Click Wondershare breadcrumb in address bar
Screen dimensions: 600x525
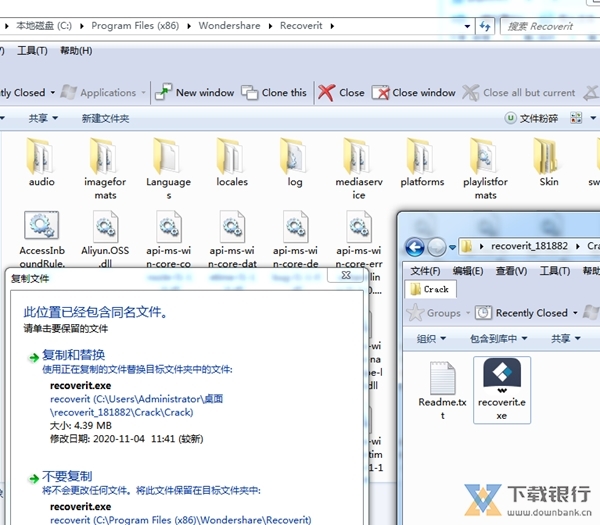229,26
